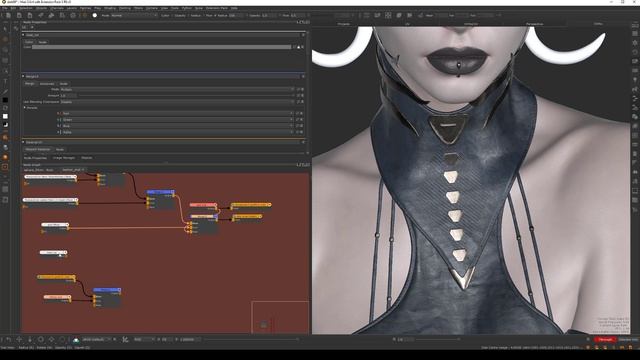This screenshot has height=360, width=640.
Task: Open the Image Manager panel tab
Action: pos(64,158)
